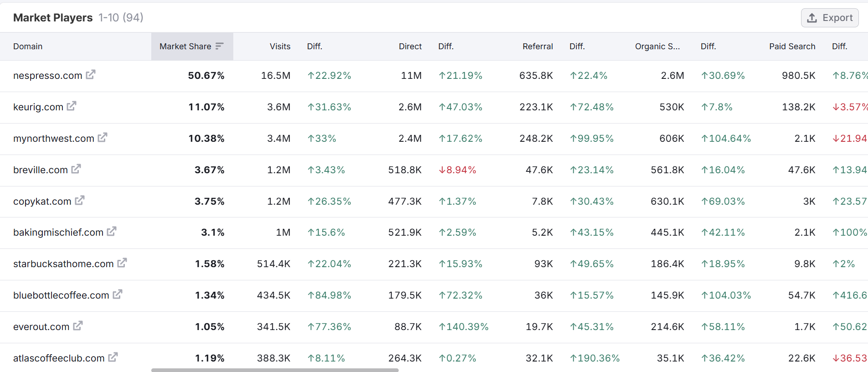Click the Market Share sort icon
This screenshot has width=868, height=372.
click(219, 46)
